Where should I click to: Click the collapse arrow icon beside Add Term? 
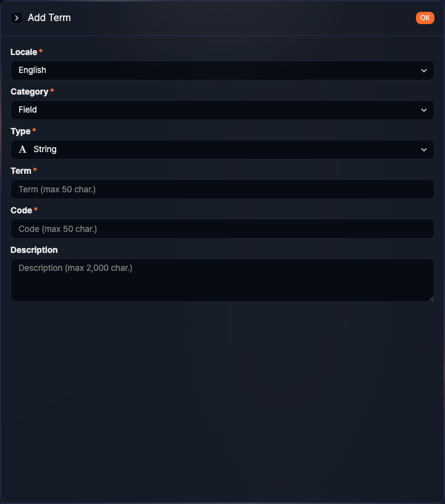[17, 18]
